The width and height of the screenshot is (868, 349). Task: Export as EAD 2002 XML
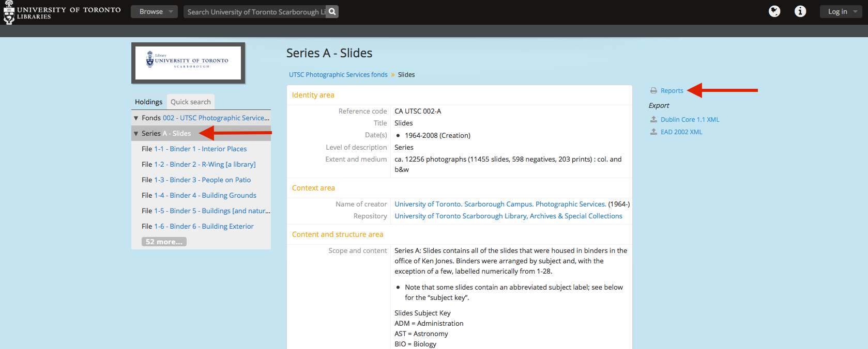(681, 132)
